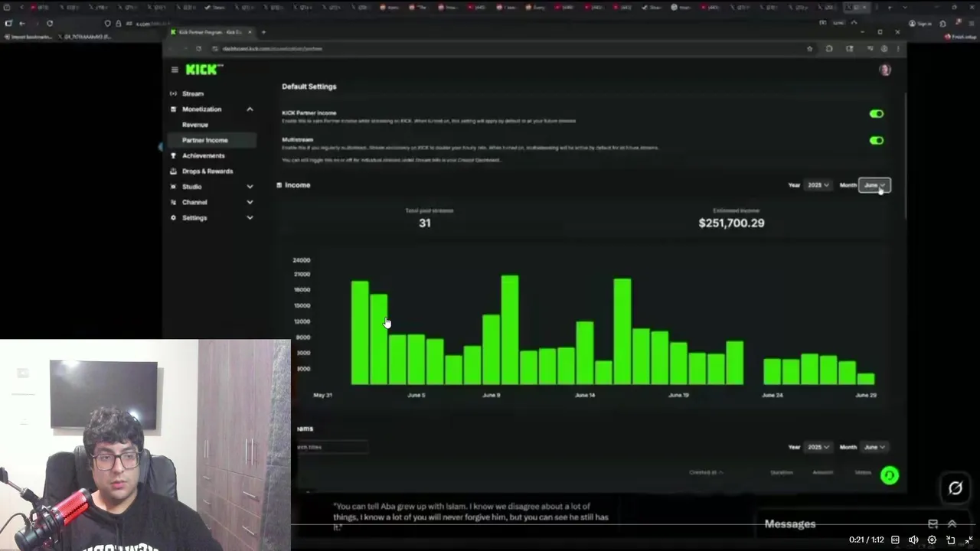Click the Duration column header
Viewport: 980px width, 551px height.
point(782,472)
